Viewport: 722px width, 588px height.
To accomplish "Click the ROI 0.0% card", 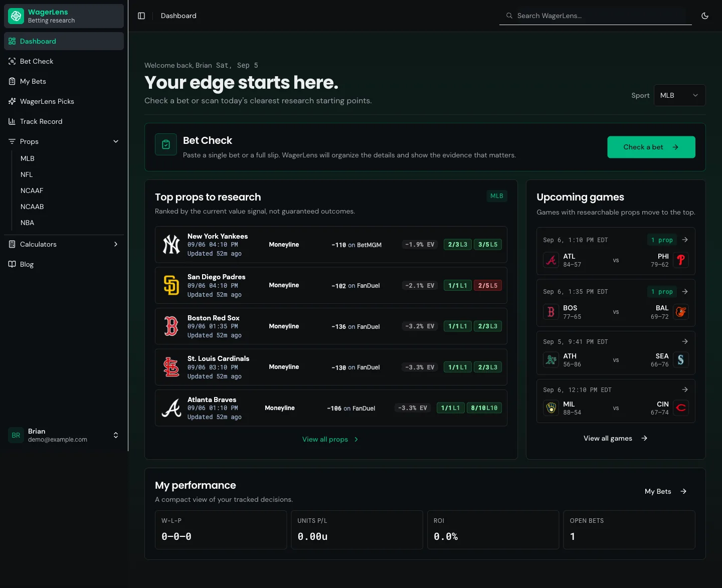I will click(x=493, y=530).
